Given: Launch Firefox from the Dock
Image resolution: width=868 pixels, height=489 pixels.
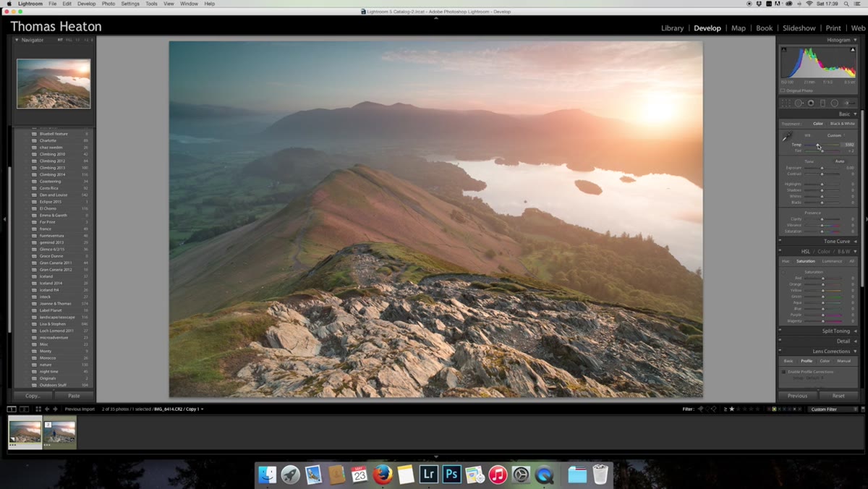Looking at the screenshot, I should click(383, 475).
